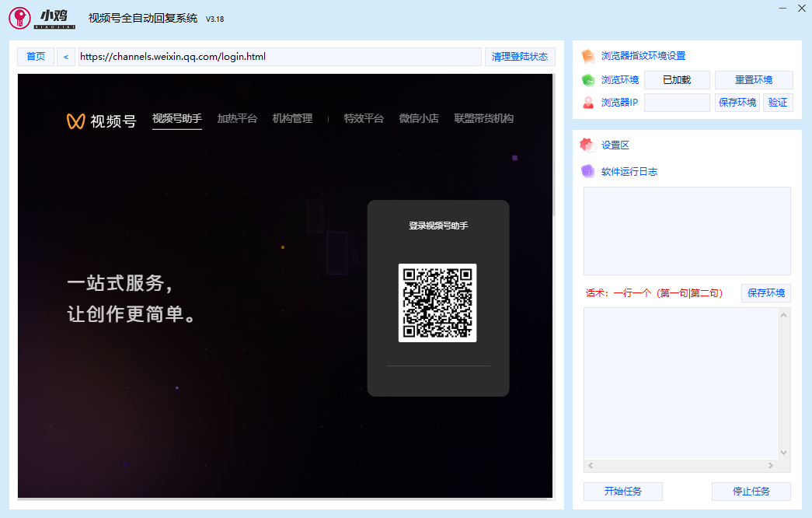Click 登录视频号助手 title text

coord(438,226)
